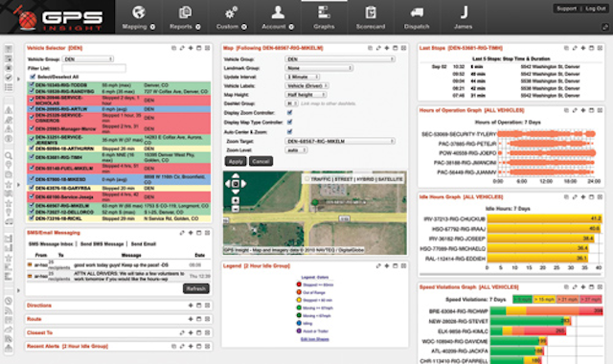Expand the upper left sidebar arrow
Viewport: 613px width, 364px height.
click(x=18, y=79)
